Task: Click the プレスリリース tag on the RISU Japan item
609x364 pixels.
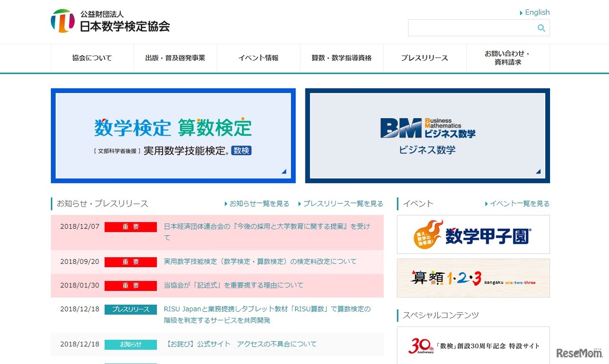Action: [x=131, y=309]
